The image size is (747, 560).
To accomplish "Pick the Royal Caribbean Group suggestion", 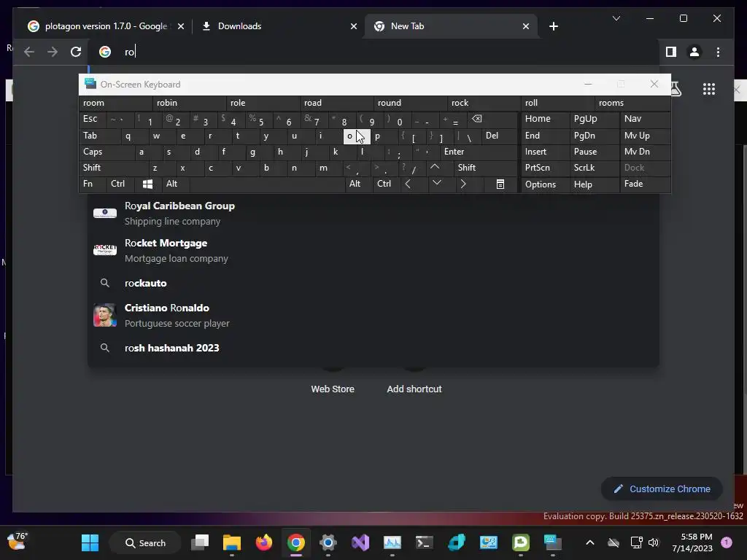I will pos(373,214).
